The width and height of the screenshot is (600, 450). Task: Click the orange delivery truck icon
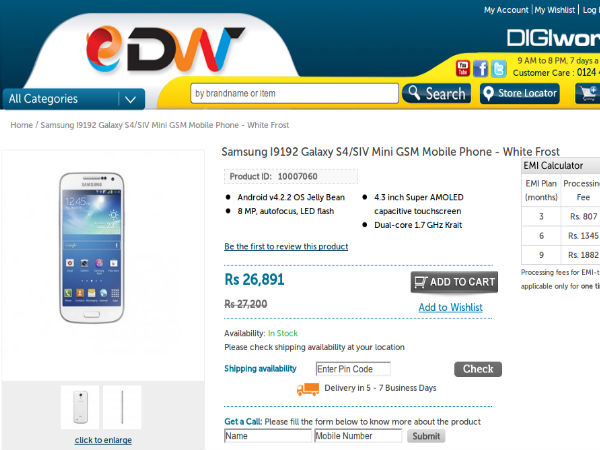click(x=308, y=389)
